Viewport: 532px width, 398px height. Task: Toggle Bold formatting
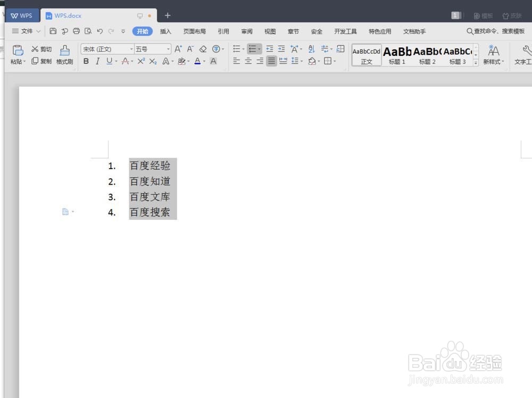[86, 61]
